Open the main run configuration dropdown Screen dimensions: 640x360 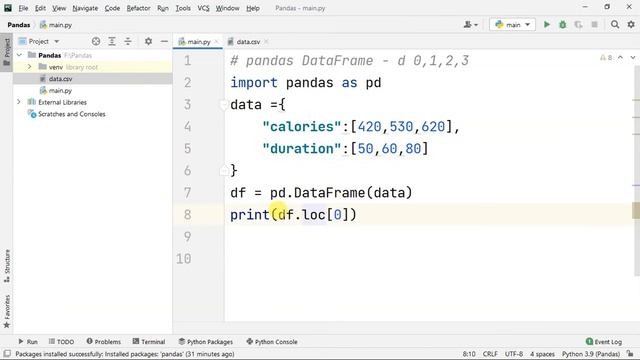[512, 25]
